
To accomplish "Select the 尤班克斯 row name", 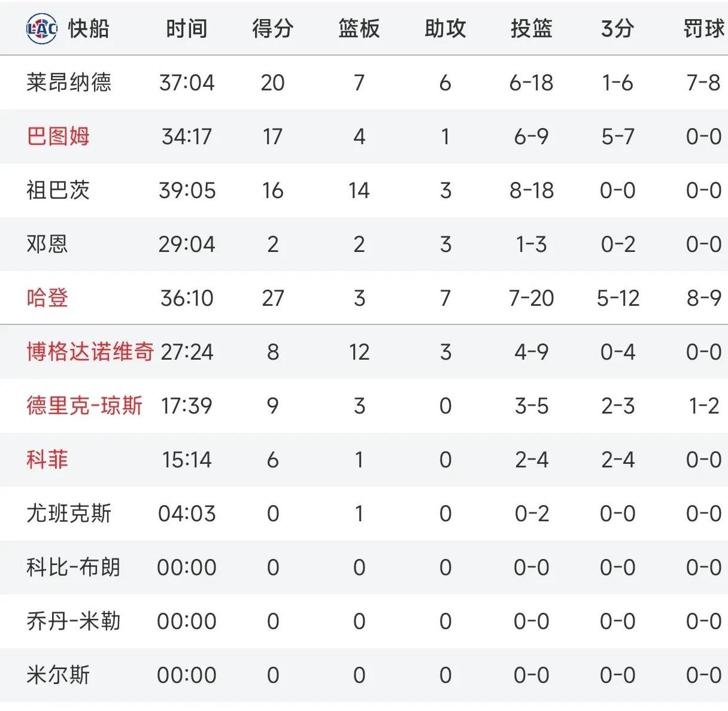I will pos(69,513).
